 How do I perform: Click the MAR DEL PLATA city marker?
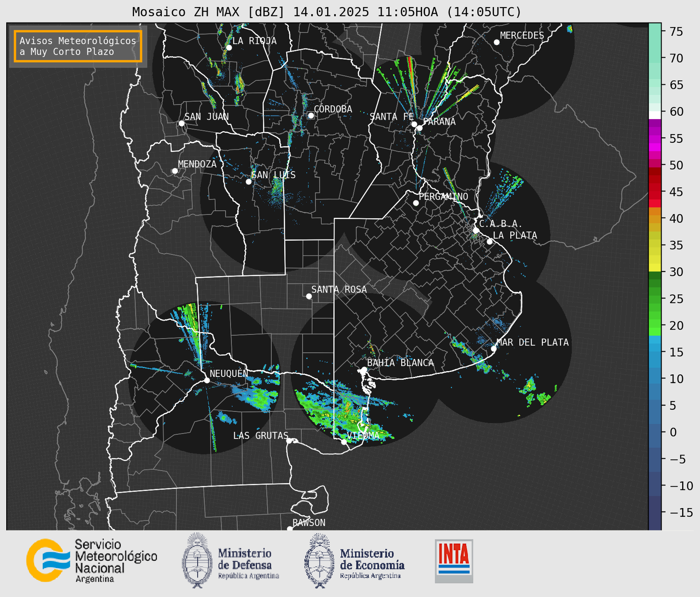[x=494, y=349]
